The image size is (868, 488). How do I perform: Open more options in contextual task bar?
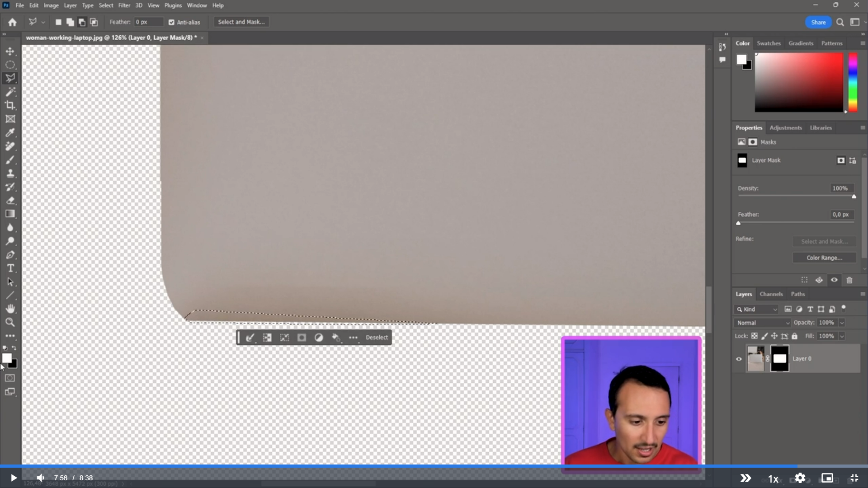[x=353, y=338]
